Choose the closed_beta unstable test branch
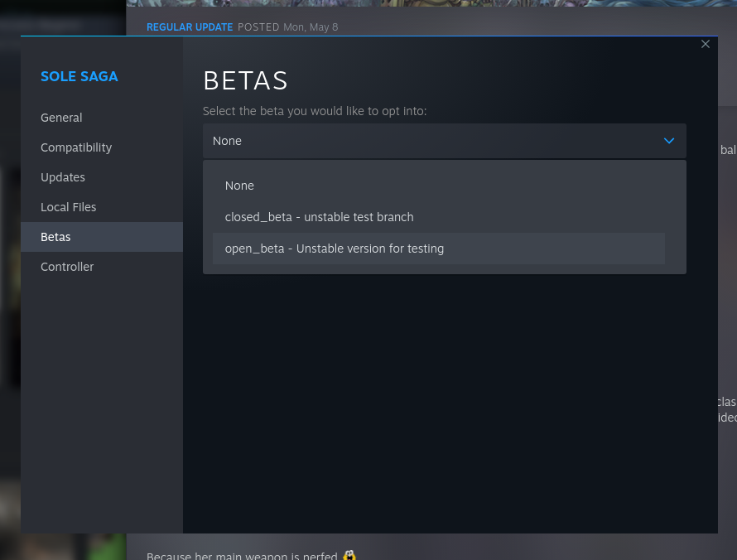The width and height of the screenshot is (737, 560). click(319, 217)
